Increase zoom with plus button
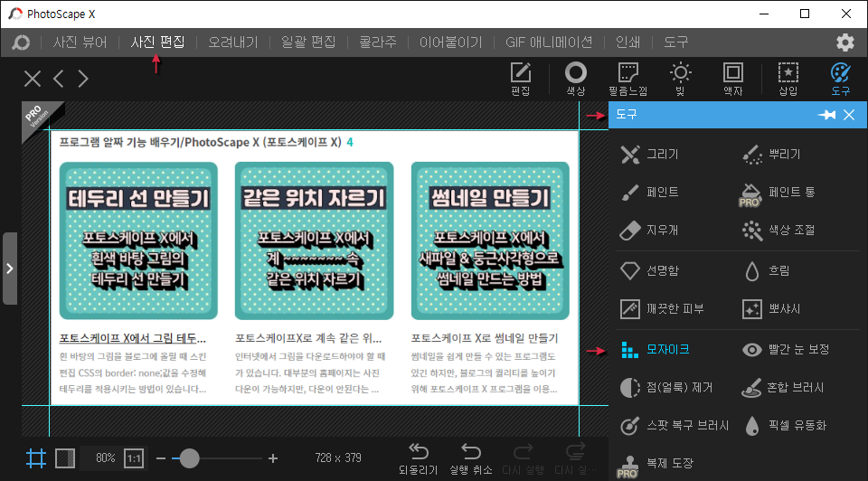 coord(273,458)
